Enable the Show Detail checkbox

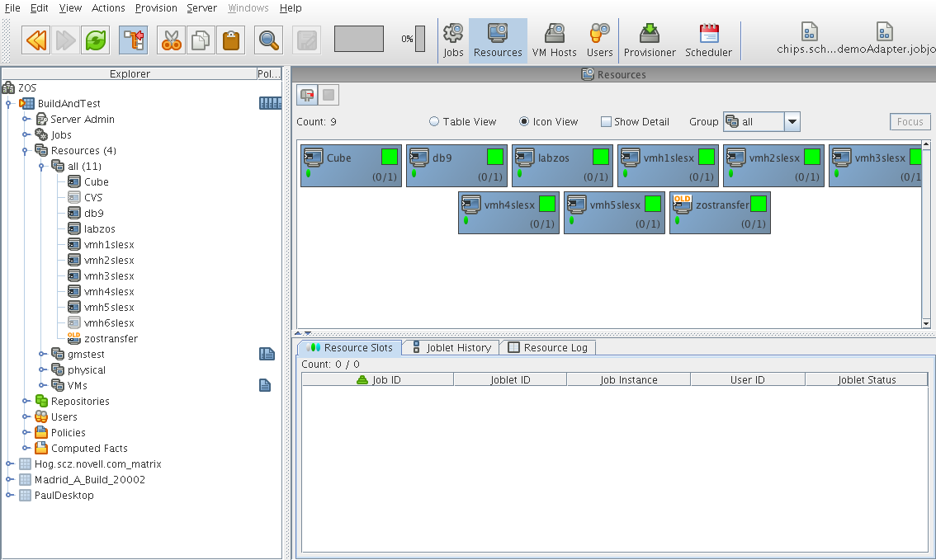[x=606, y=122]
